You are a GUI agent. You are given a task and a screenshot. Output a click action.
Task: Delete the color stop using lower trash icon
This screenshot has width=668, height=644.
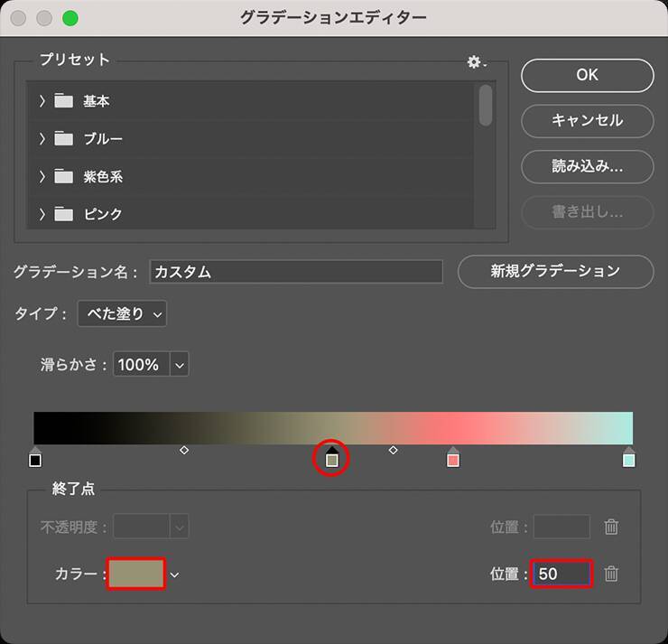[x=611, y=574]
